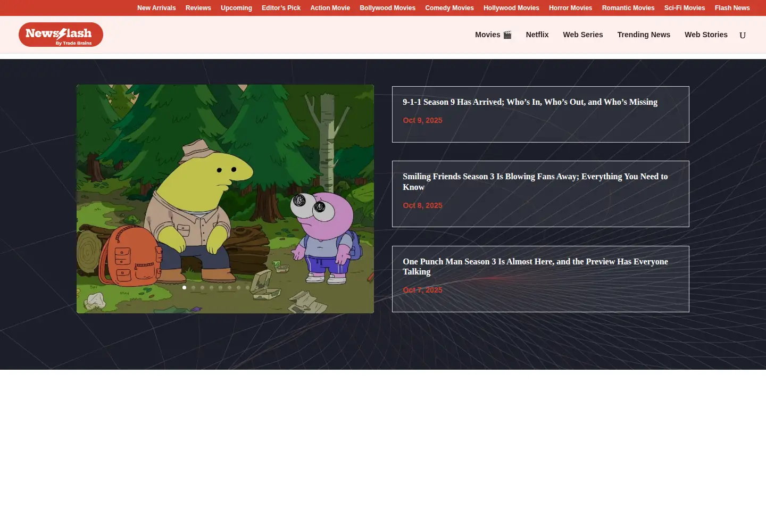This screenshot has width=766, height=532.
Task: Open Web Stories menu item
Action: point(706,35)
